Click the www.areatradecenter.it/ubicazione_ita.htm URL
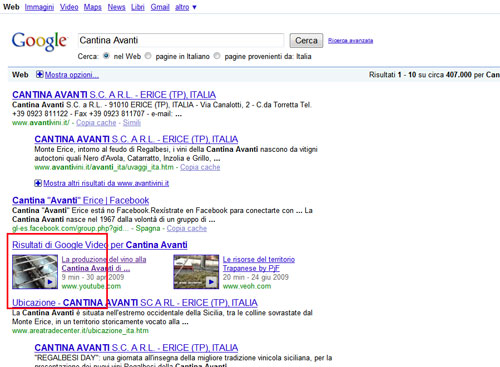The height and width of the screenshot is (367, 500). coord(80,331)
